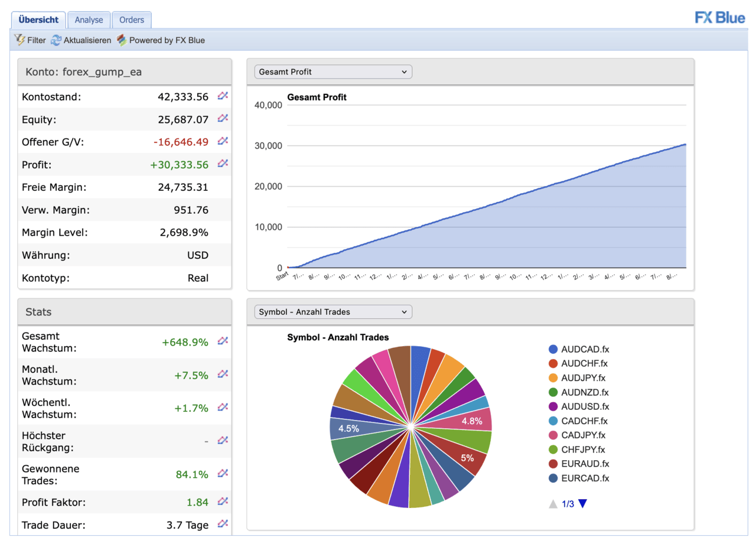
Task: Click the Aktualisieren refresh icon
Action: (56, 40)
